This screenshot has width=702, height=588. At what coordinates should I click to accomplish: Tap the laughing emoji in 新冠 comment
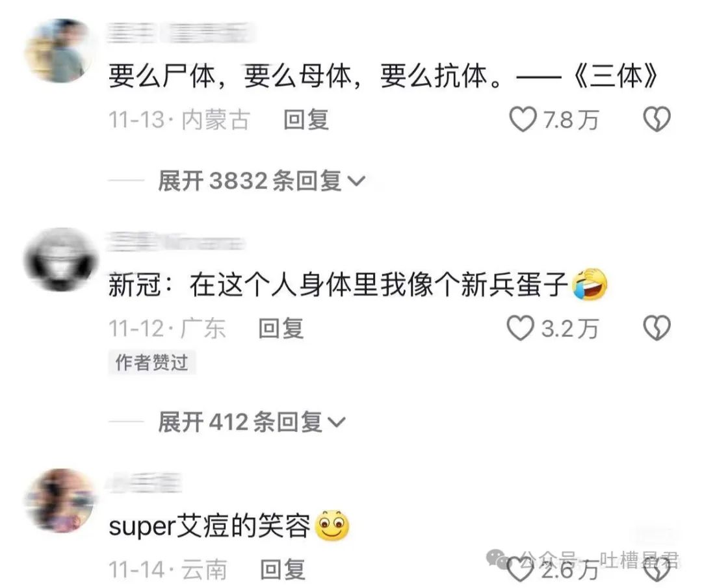[x=590, y=285]
